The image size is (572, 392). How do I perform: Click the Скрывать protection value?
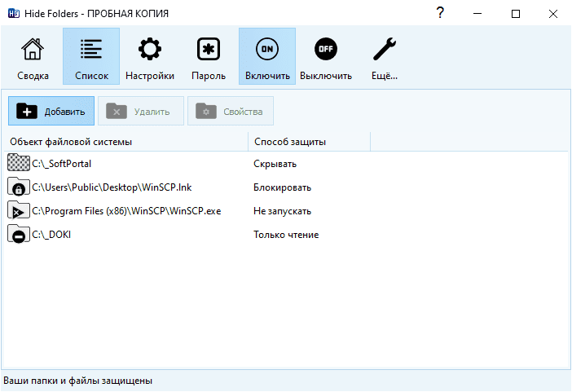[x=275, y=164]
